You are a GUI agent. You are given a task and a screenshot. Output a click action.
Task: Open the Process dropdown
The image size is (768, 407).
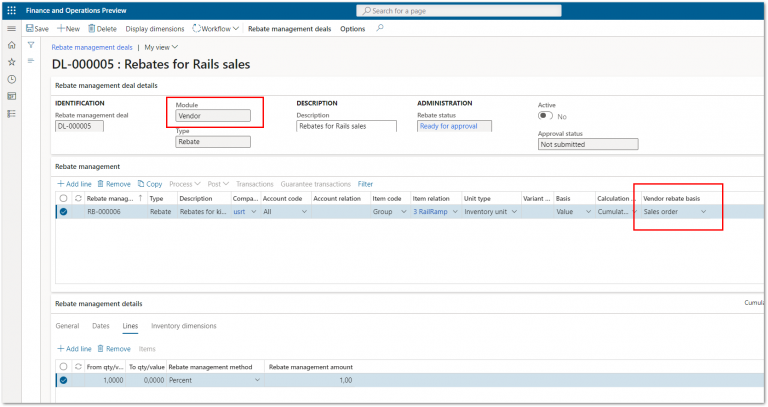coord(185,184)
